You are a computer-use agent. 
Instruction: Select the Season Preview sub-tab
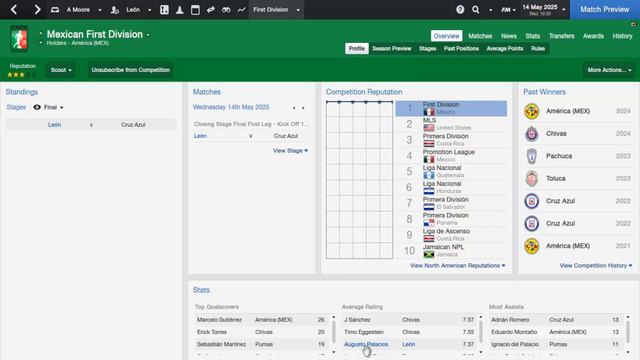(391, 49)
